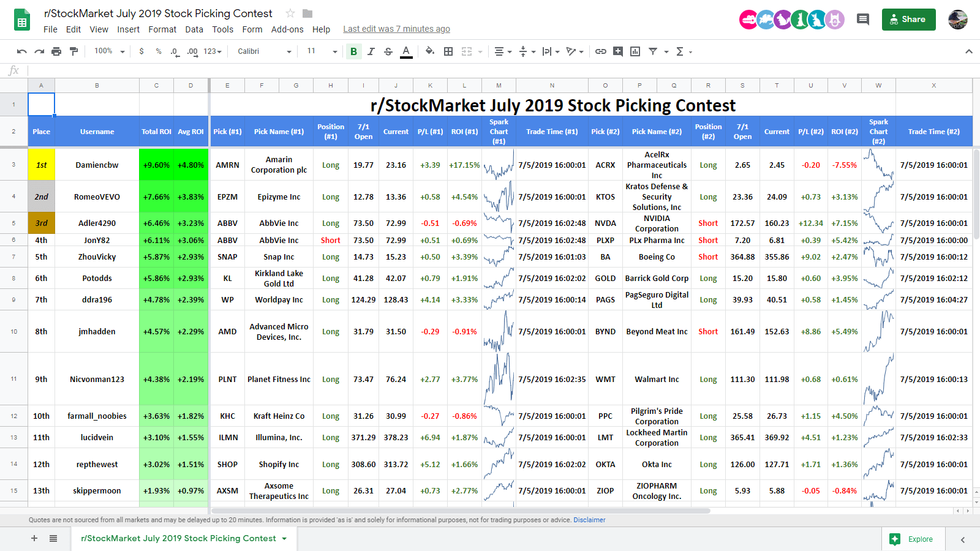The width and height of the screenshot is (980, 551).
Task: Toggle strikethrough formatting
Action: click(388, 51)
